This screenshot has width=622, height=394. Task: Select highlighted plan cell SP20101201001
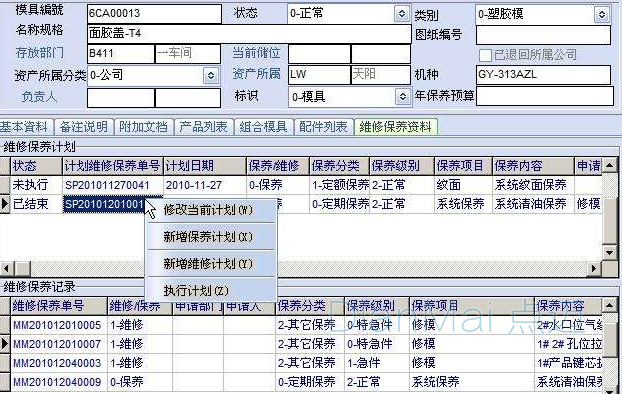[x=104, y=204]
